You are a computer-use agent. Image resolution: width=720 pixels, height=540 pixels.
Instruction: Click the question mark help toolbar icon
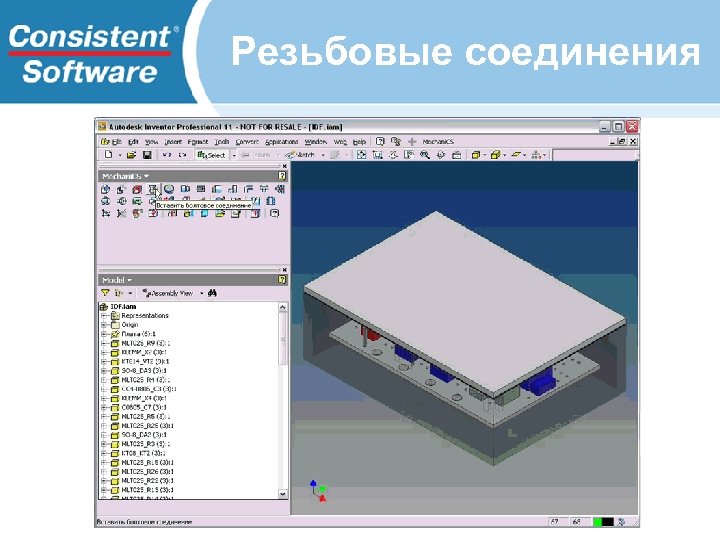(x=380, y=141)
